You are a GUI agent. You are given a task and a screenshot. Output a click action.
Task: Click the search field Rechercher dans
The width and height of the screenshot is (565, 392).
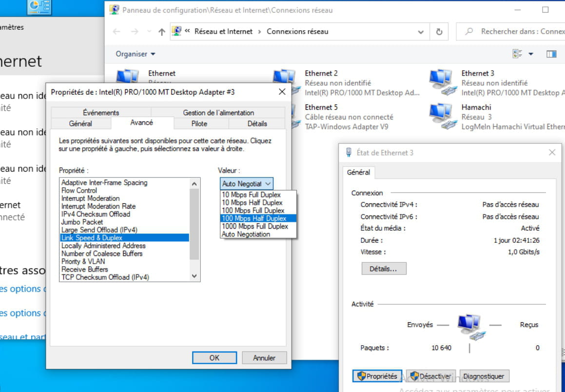tap(510, 32)
